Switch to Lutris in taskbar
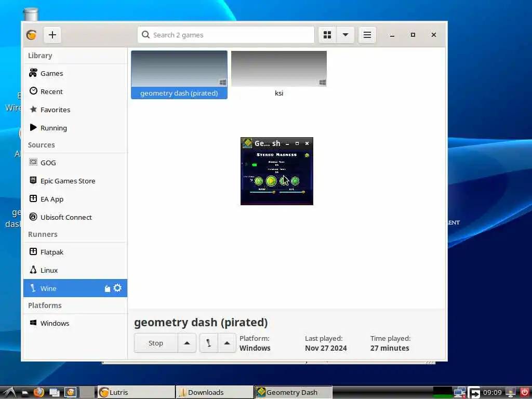This screenshot has width=532, height=399. click(x=136, y=392)
